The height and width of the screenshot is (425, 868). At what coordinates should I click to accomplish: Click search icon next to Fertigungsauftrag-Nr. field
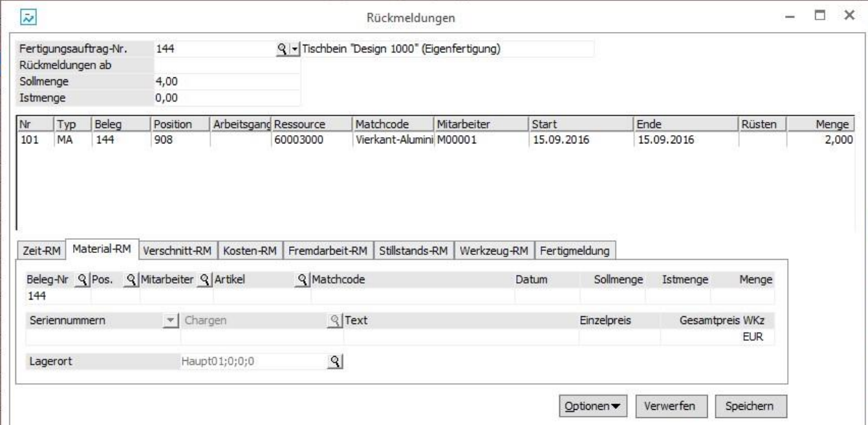pyautogui.click(x=282, y=49)
